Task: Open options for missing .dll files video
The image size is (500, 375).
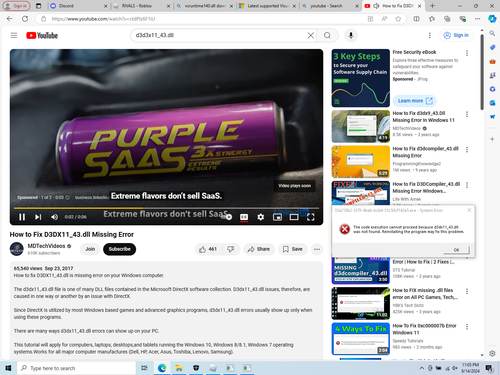Action: click(467, 291)
